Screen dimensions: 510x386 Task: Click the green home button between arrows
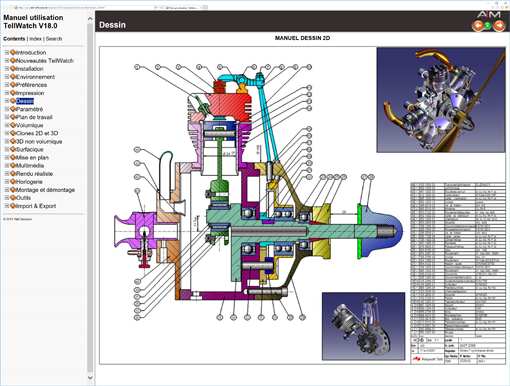pyautogui.click(x=487, y=25)
